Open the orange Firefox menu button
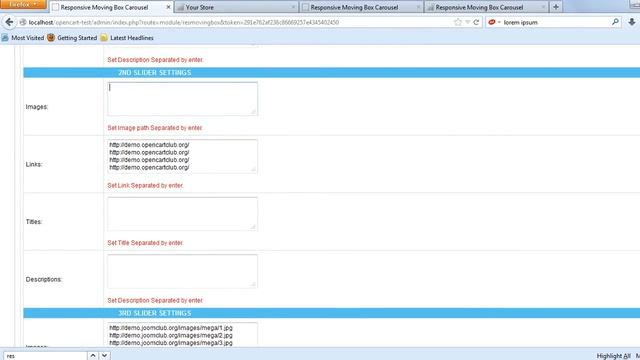The height and width of the screenshot is (360, 640). pos(23,4)
